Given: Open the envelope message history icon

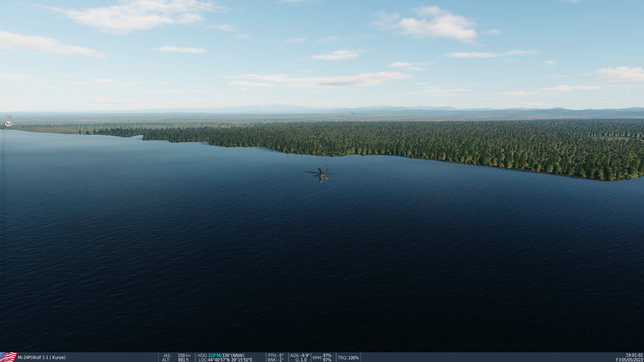Looking at the screenshot, I should tap(8, 124).
